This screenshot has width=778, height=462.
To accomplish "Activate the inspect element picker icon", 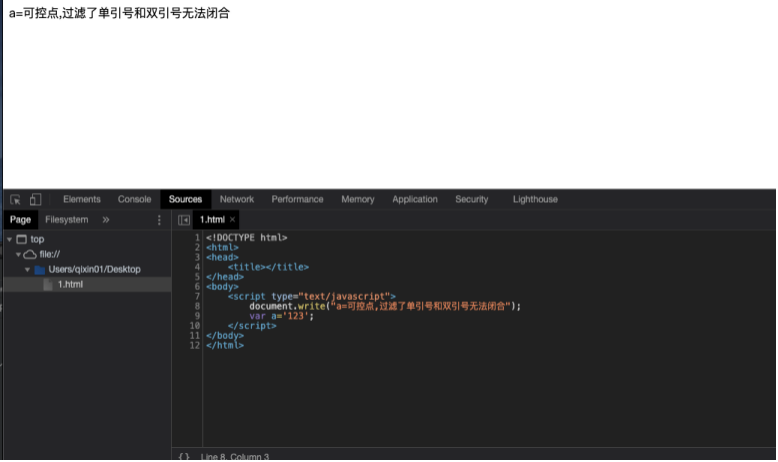I will (x=15, y=199).
